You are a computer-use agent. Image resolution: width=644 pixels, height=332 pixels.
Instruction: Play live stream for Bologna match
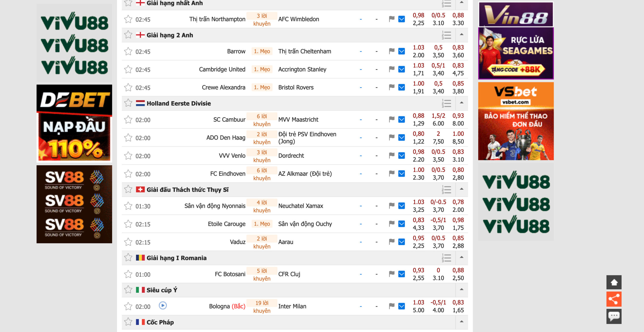(163, 306)
